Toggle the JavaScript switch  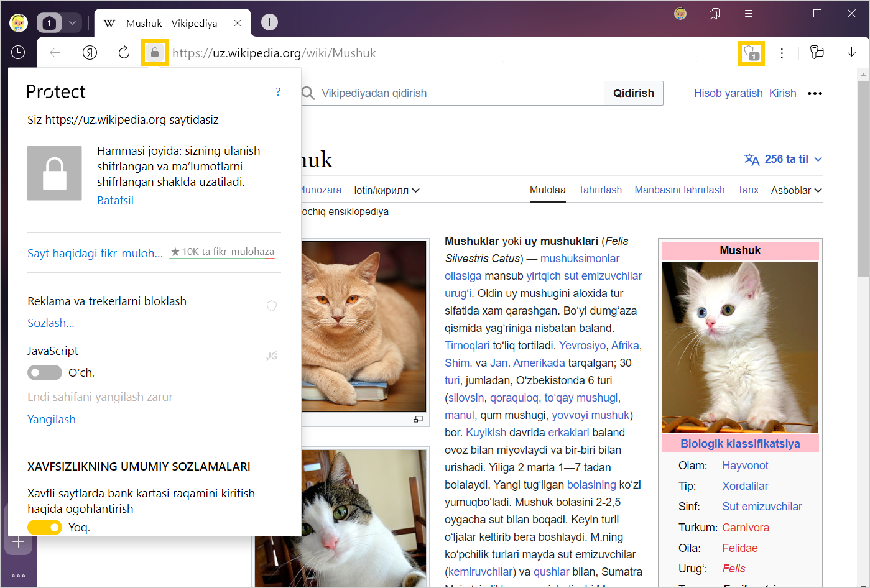44,372
